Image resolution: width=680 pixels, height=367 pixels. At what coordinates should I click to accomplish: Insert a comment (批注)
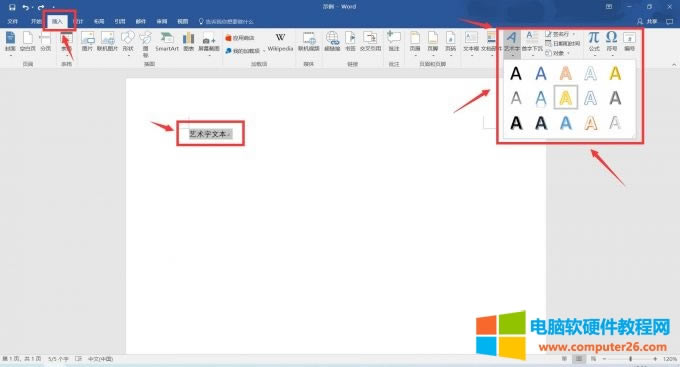[x=393, y=42]
